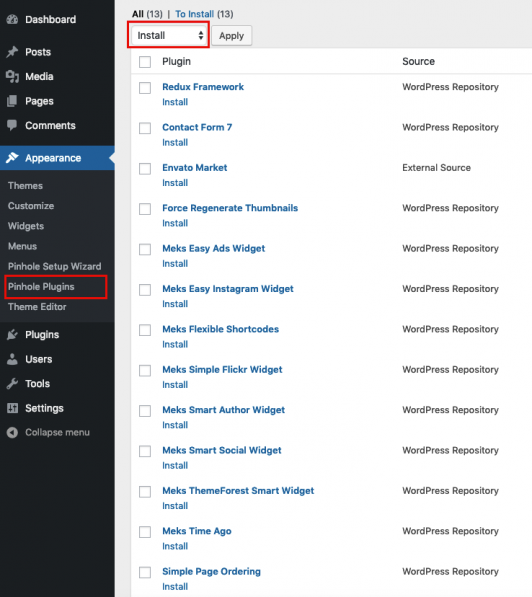Select the All filter
The image size is (532, 597).
point(137,14)
